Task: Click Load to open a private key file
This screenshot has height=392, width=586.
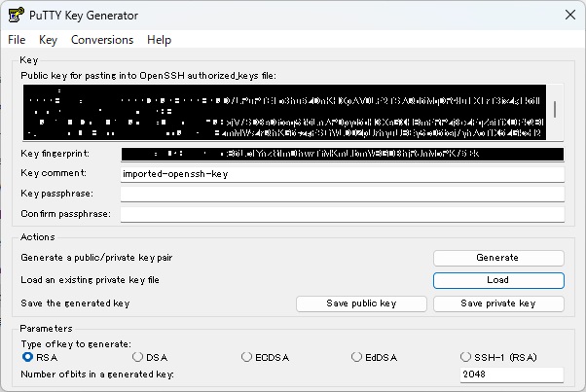Action: click(x=497, y=280)
